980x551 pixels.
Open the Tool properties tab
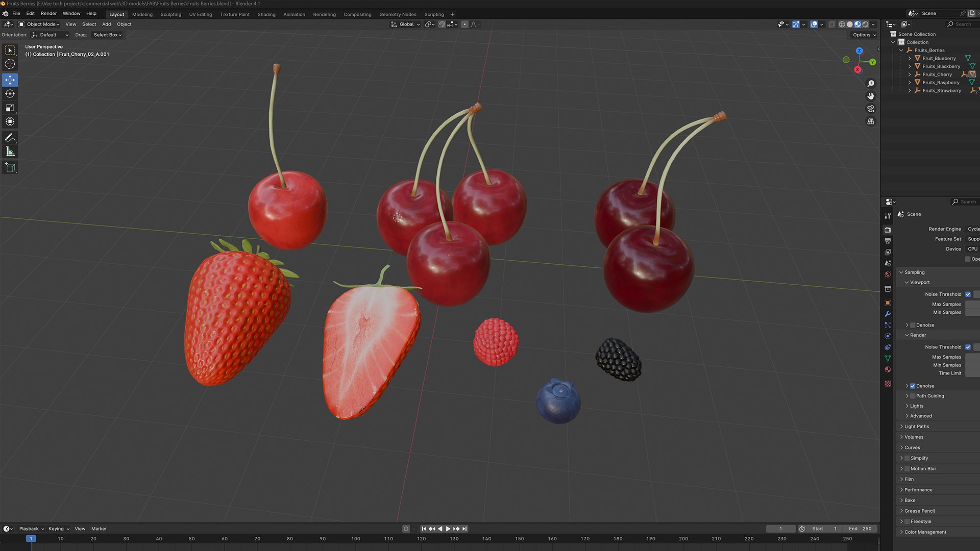[888, 216]
